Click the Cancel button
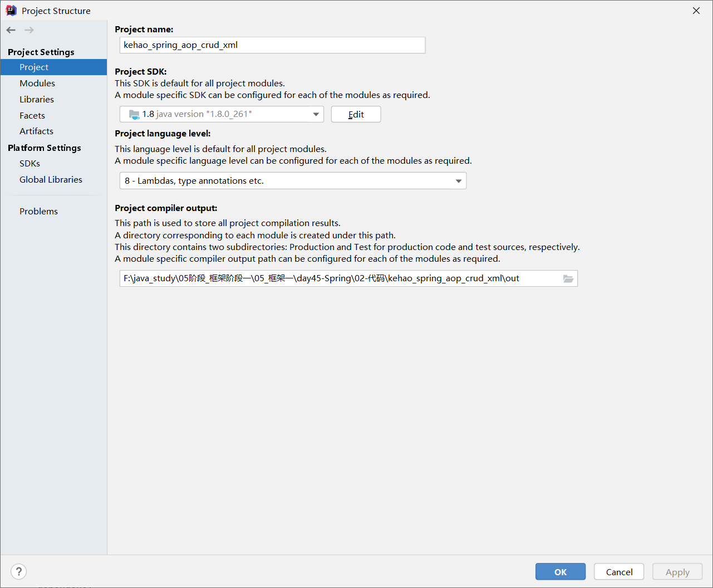The image size is (713, 588). 619,572
